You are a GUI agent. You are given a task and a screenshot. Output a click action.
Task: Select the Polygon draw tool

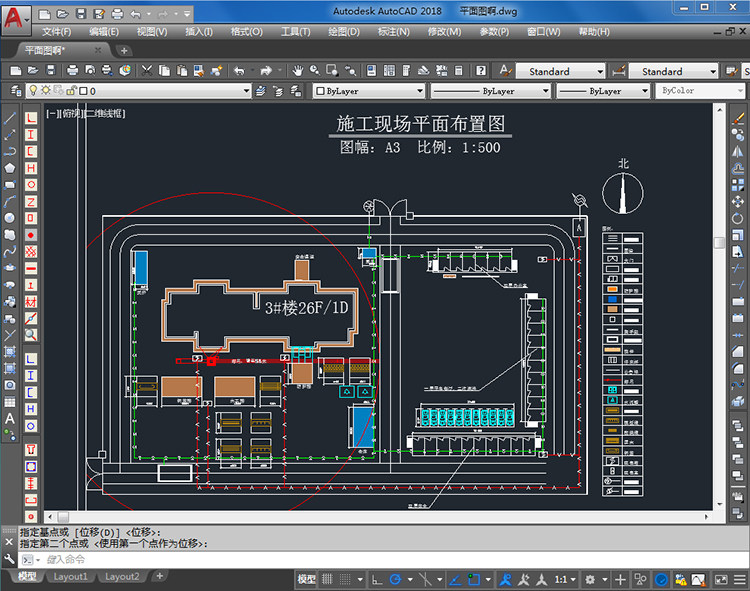(x=10, y=168)
